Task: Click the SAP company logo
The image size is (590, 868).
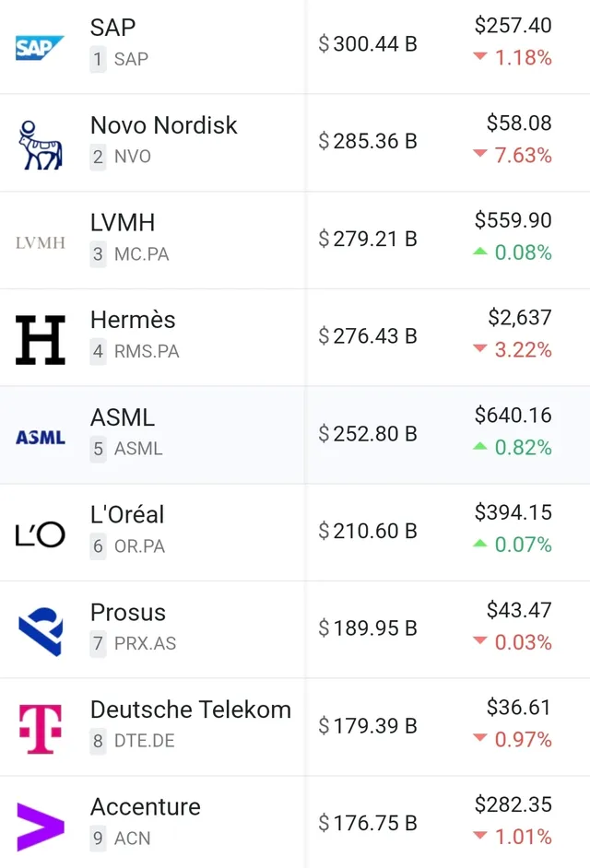Action: [x=40, y=46]
